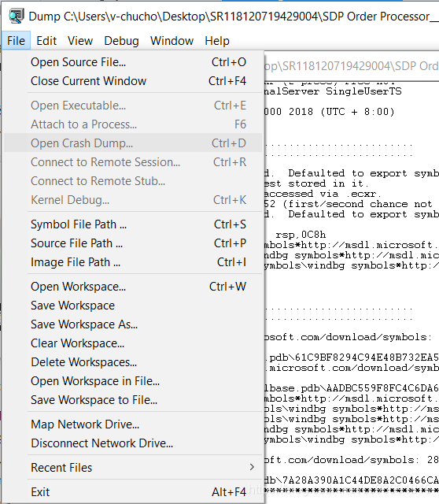
Task: Select Save Workspace to File...
Action: coord(133,400)
